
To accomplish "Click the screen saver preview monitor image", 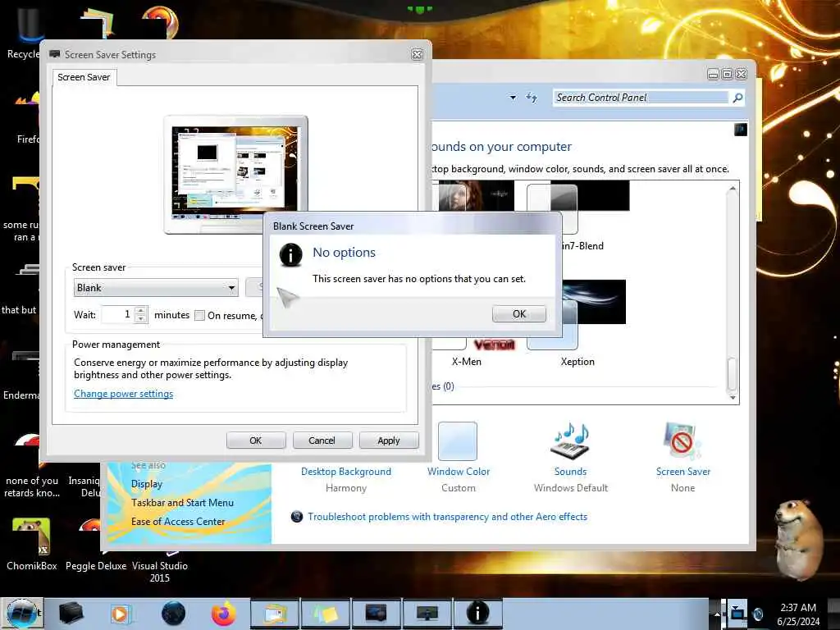I will tap(235, 174).
